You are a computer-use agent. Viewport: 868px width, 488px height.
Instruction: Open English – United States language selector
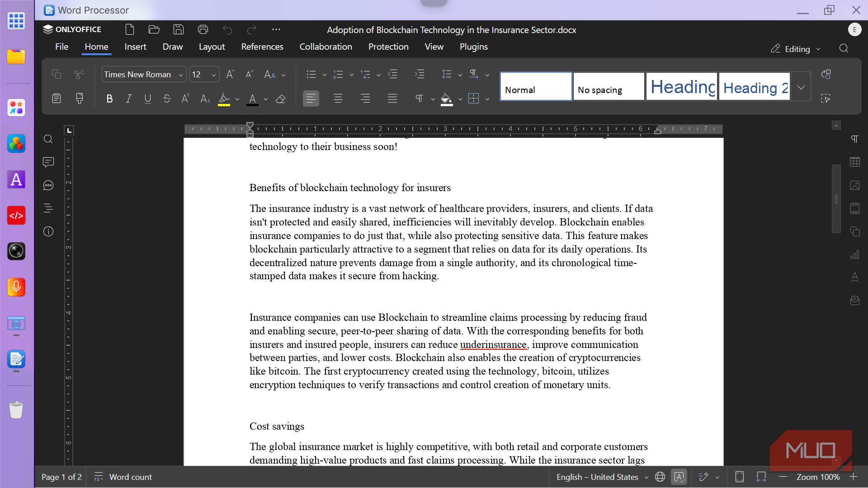coord(602,477)
